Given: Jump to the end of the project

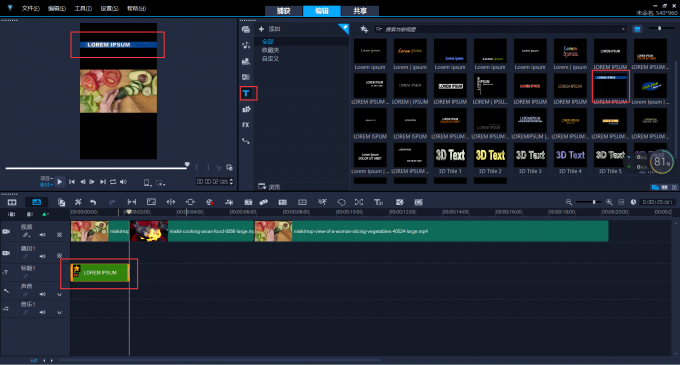Looking at the screenshot, I should coord(103,182).
